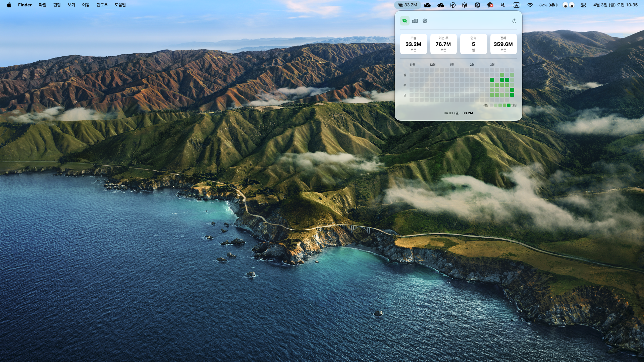Open the 파일 menu
Viewport: 644px width, 362px height.
(x=42, y=5)
